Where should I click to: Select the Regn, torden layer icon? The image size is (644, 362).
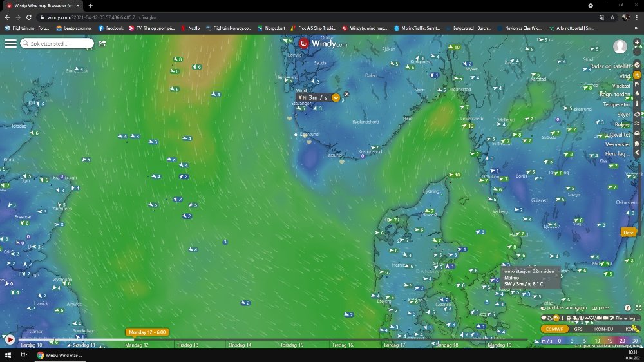tap(637, 94)
